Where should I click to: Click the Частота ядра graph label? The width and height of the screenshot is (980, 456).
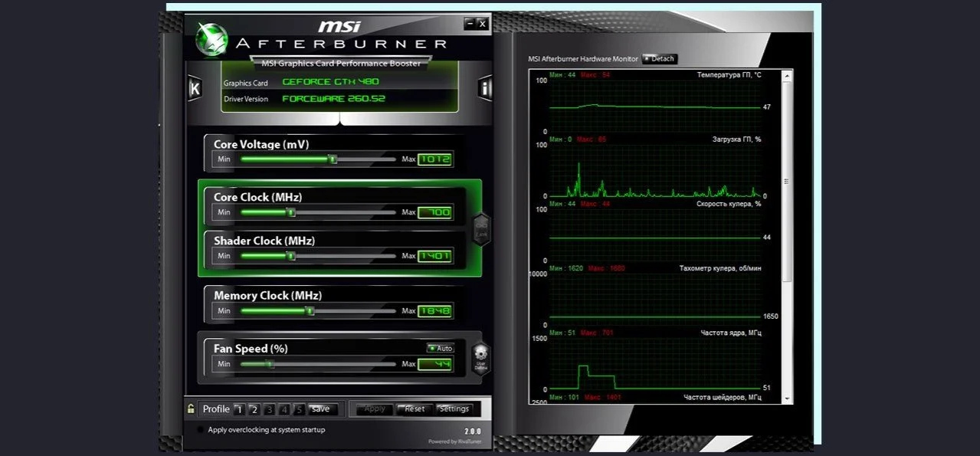point(731,333)
